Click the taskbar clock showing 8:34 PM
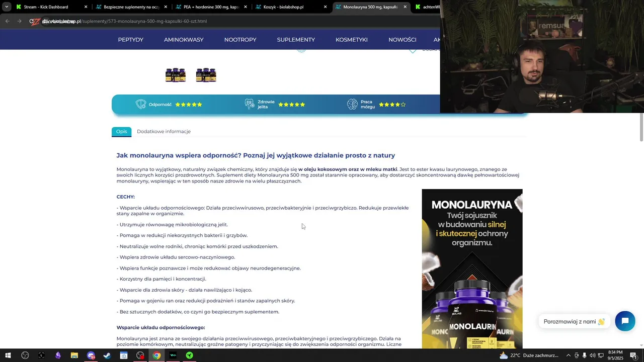 [x=615, y=355]
